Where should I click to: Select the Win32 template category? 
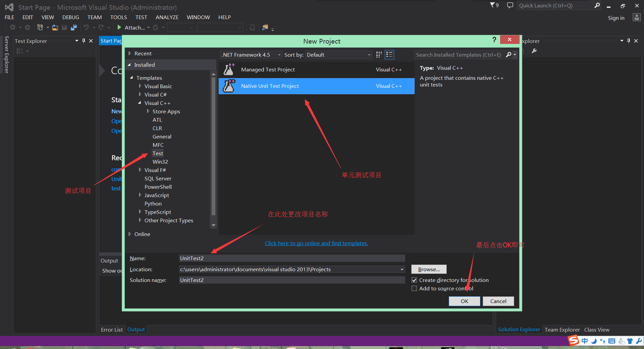tap(160, 162)
